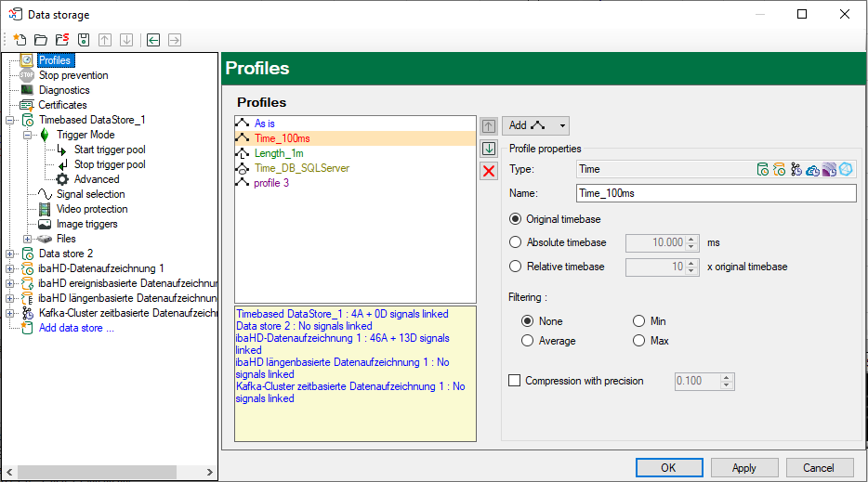Select Signal selection in the tree
Viewport: 868px width, 482px height.
(90, 194)
